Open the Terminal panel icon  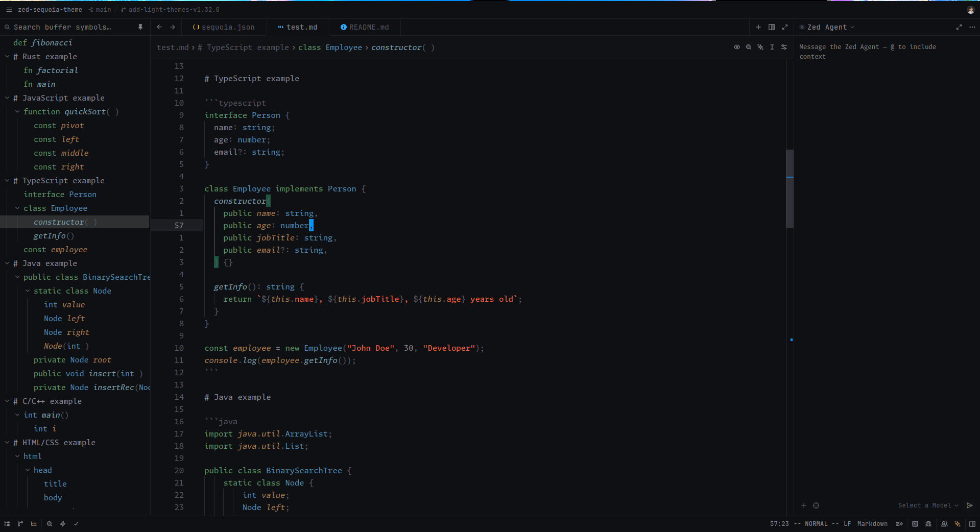click(915, 524)
